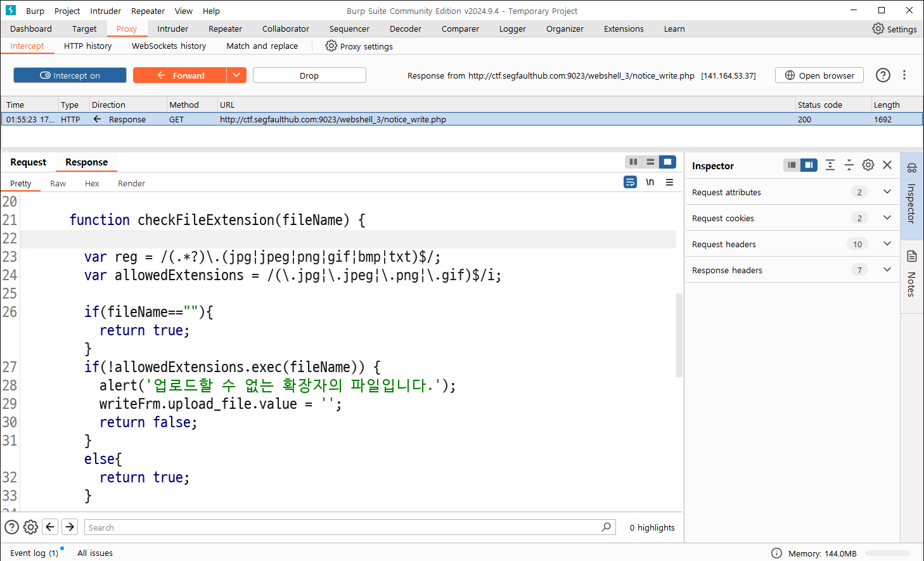Image resolution: width=924 pixels, height=561 pixels.
Task: Select top-bottom request/response layout icon
Action: click(x=650, y=162)
